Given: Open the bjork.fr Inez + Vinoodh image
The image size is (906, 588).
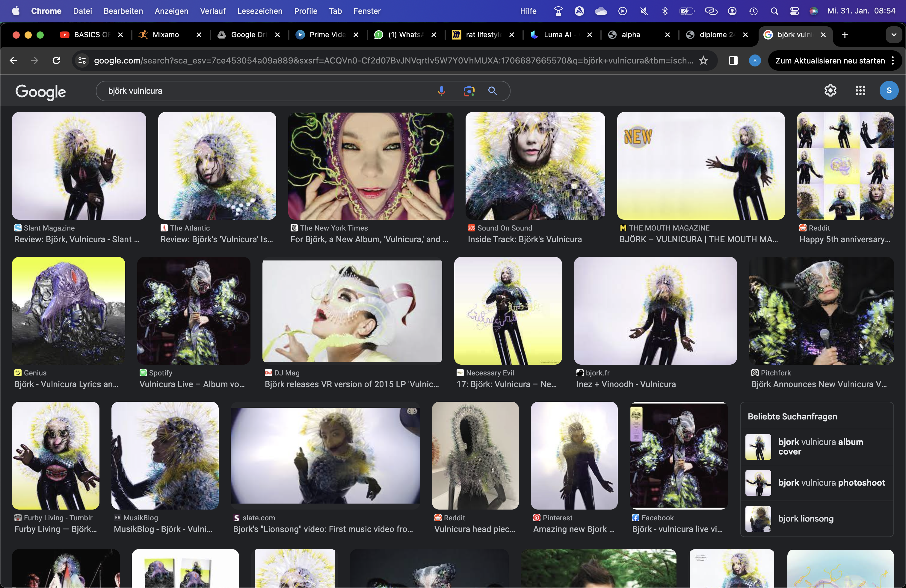Looking at the screenshot, I should coord(655,310).
